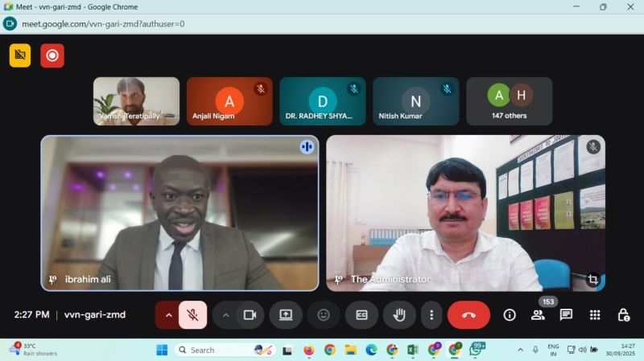The image size is (644, 361).
Task: Open the emoji reactions button
Action: 324,315
